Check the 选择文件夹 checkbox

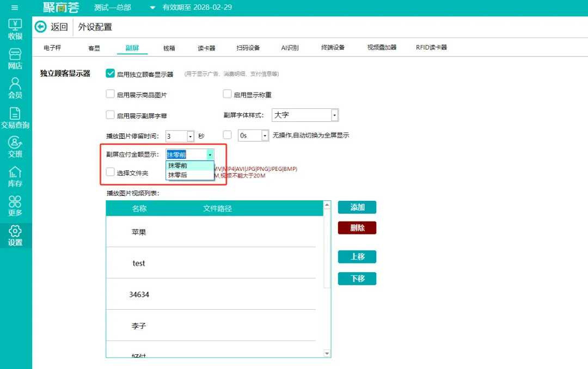110,172
